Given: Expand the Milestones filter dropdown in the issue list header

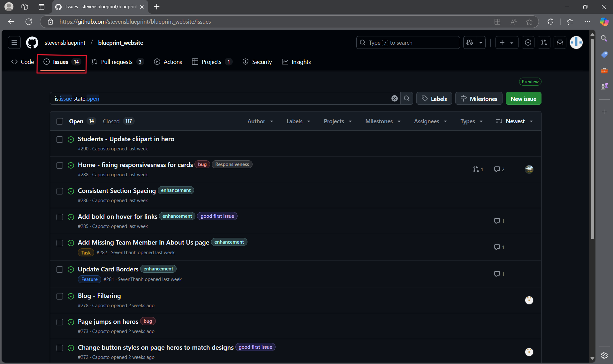Looking at the screenshot, I should coord(383,121).
